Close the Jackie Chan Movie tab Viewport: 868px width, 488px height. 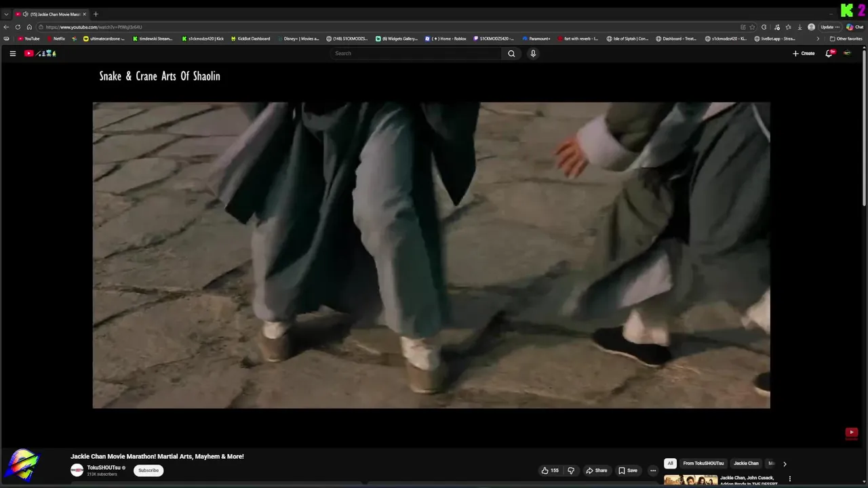click(85, 14)
